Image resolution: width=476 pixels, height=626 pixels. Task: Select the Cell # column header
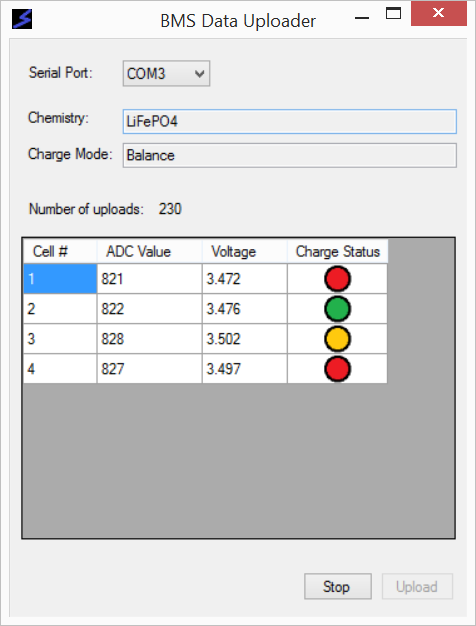[x=60, y=252]
